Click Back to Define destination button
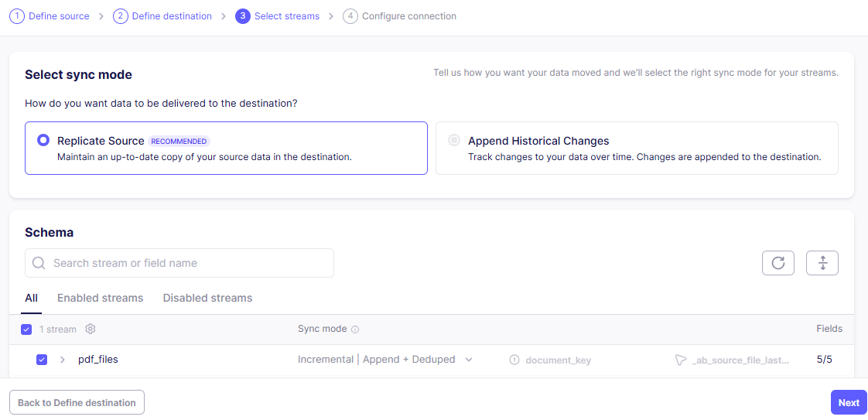The width and height of the screenshot is (868, 420). 77,402
